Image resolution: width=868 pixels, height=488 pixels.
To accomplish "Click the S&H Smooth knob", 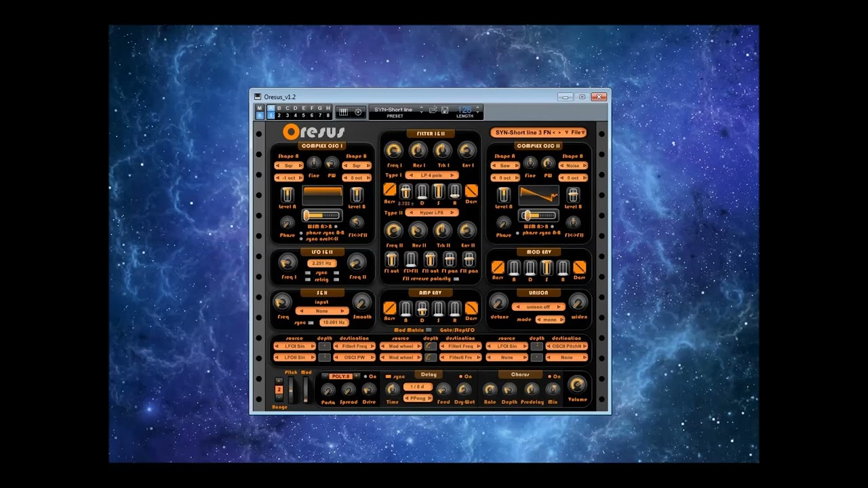I will click(361, 302).
